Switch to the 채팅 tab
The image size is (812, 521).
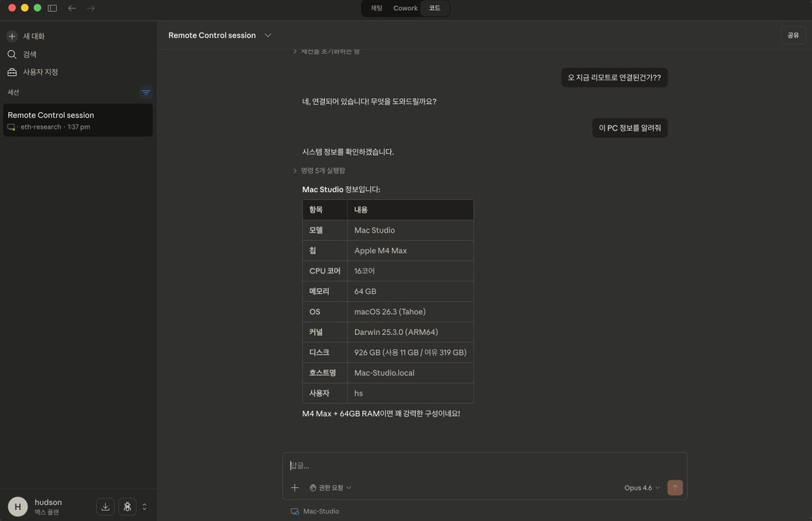click(377, 8)
